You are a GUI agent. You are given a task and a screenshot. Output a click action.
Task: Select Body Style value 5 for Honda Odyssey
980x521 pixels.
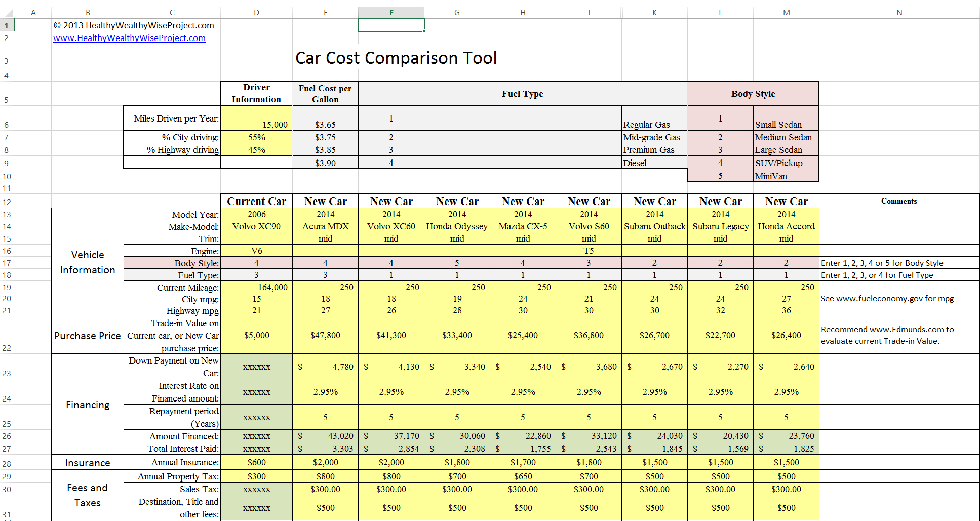point(457,263)
